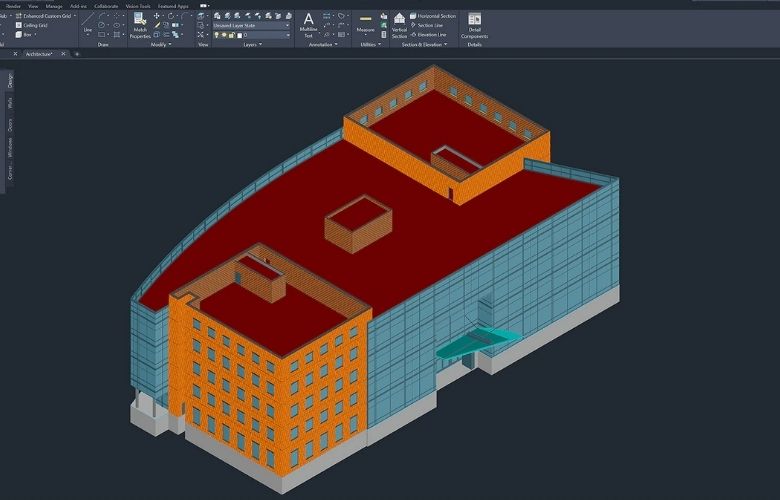Open the Featured Apps ribbon tab
This screenshot has height=500, width=780.
(x=173, y=6)
